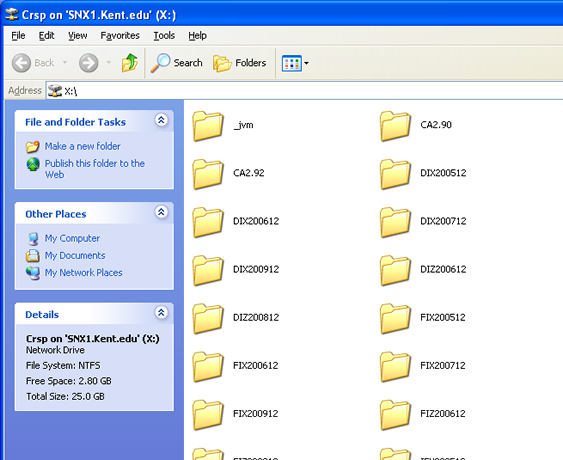Open My Documents link
The width and height of the screenshot is (563, 460).
coord(75,256)
